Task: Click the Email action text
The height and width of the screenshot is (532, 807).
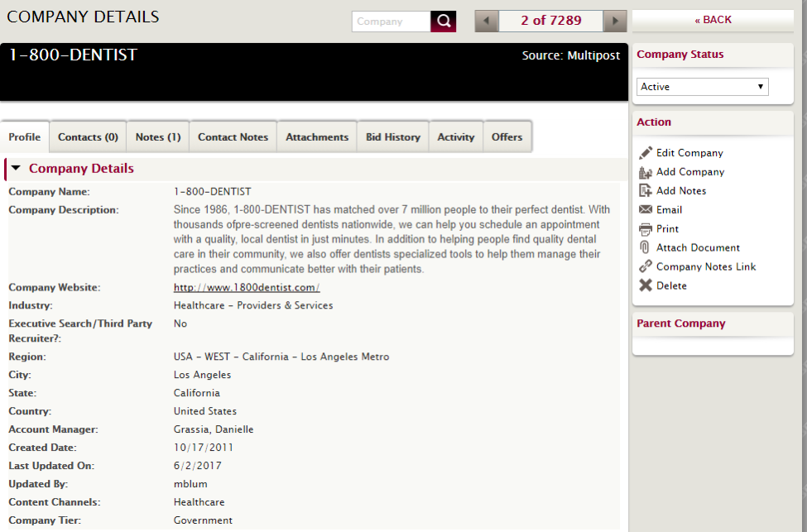Action: pyautogui.click(x=669, y=210)
